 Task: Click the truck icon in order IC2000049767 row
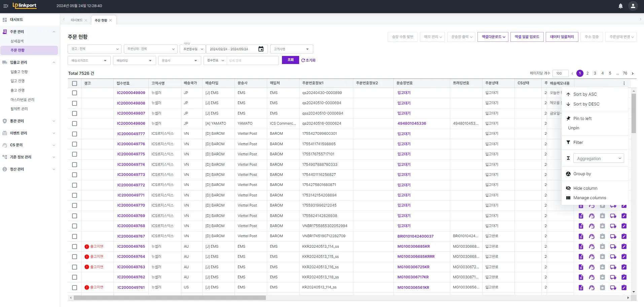(x=613, y=237)
